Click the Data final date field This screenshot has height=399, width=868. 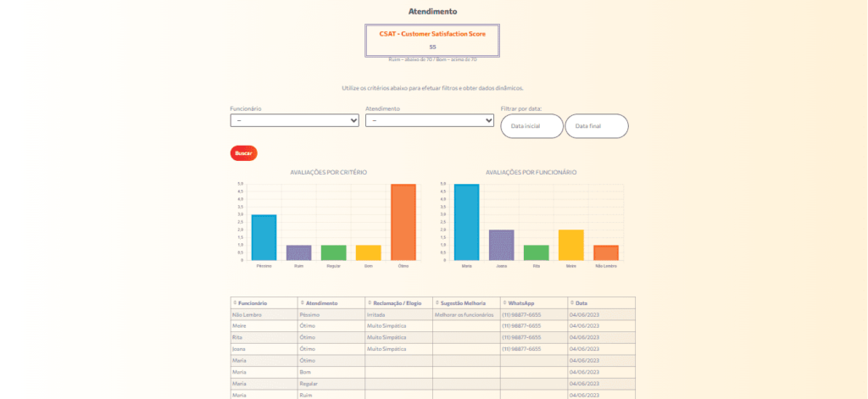point(596,126)
